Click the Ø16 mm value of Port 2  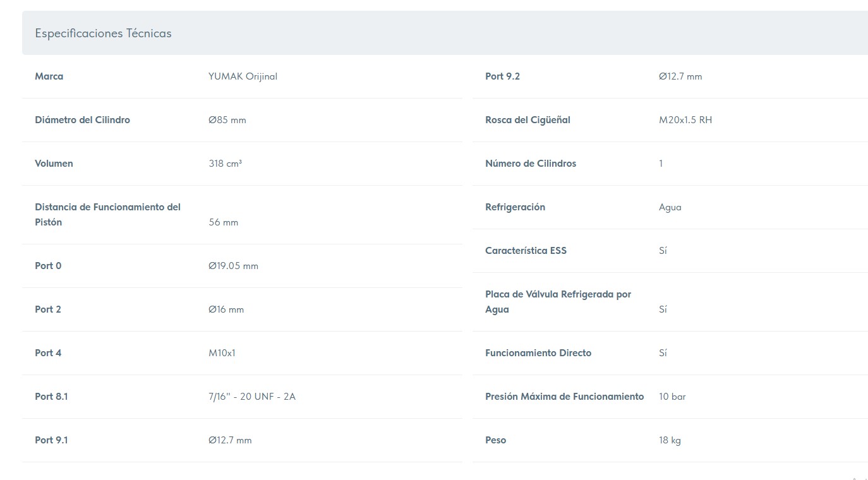tap(226, 309)
